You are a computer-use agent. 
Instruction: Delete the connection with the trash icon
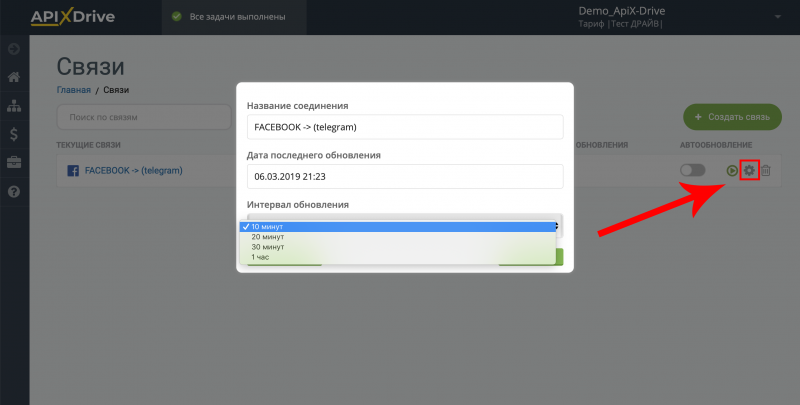(766, 171)
